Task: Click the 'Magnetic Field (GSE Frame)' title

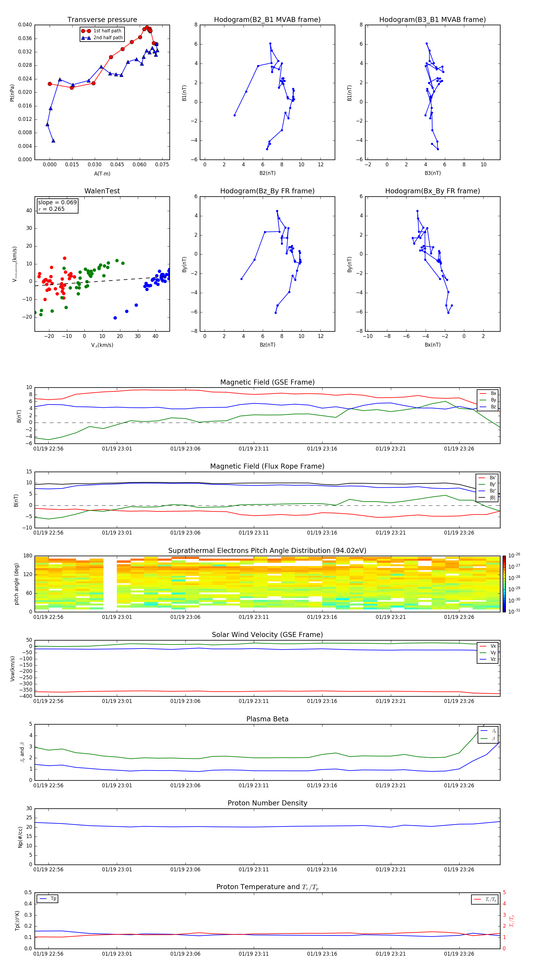Action: pyautogui.click(x=267, y=382)
